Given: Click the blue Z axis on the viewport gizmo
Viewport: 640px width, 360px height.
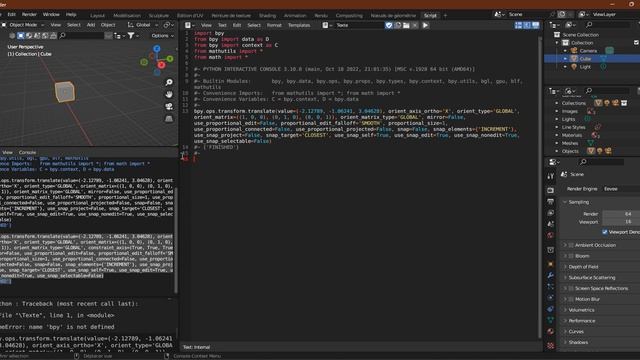Looking at the screenshot, I should pos(157,49).
